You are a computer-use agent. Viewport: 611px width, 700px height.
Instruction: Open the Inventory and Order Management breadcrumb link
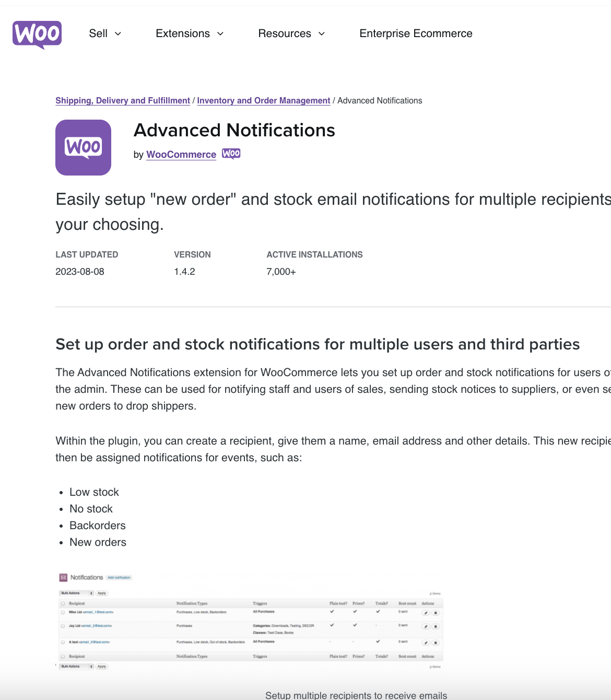(263, 100)
